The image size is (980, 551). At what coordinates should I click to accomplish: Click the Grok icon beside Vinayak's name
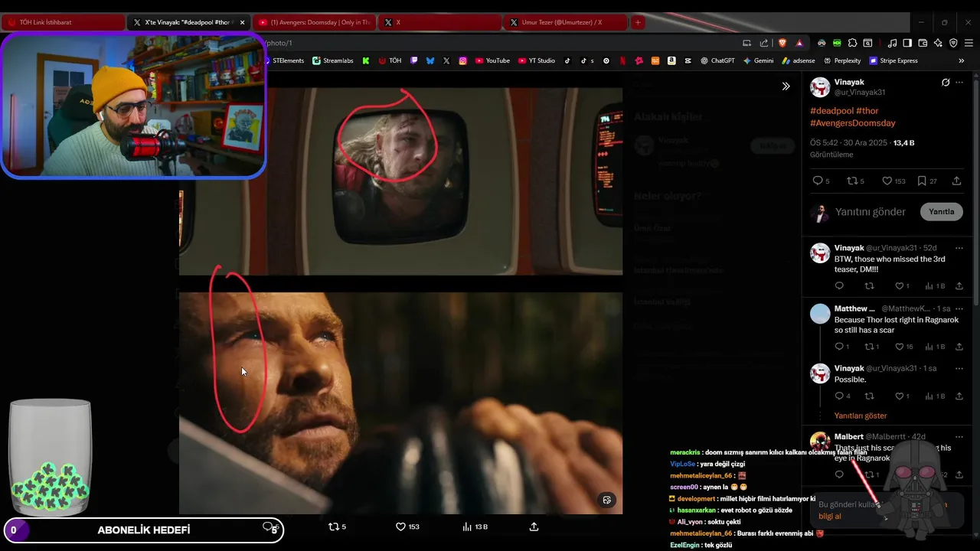[946, 82]
